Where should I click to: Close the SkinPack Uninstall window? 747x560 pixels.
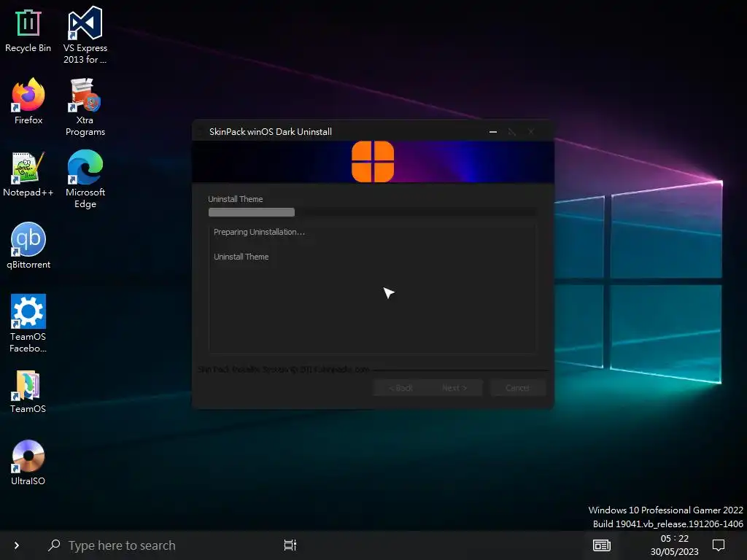[531, 132]
